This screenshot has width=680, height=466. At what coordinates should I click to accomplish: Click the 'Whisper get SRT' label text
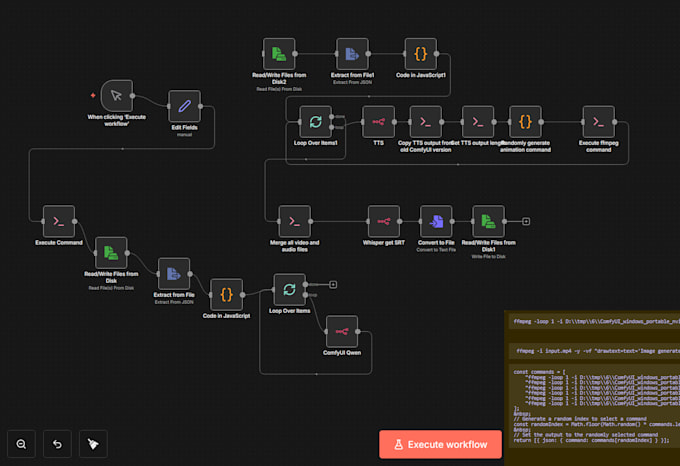pyautogui.click(x=384, y=242)
